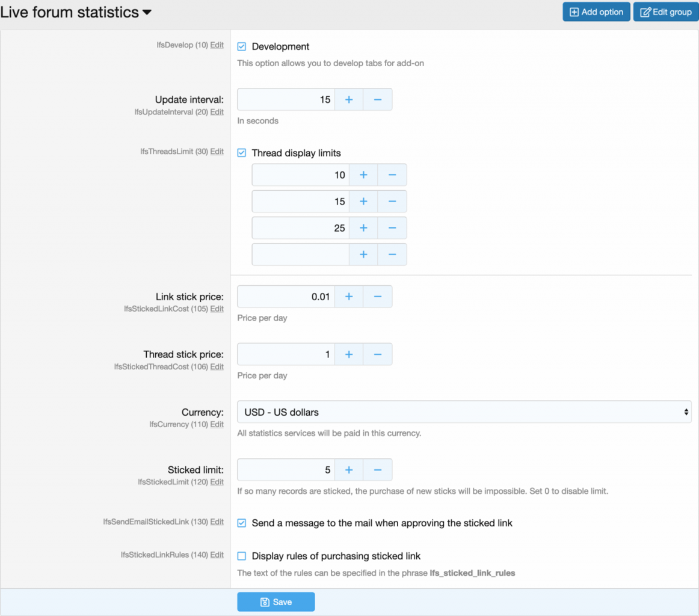
Task: Open Edit link for lfsCurrency option
Action: 217,425
